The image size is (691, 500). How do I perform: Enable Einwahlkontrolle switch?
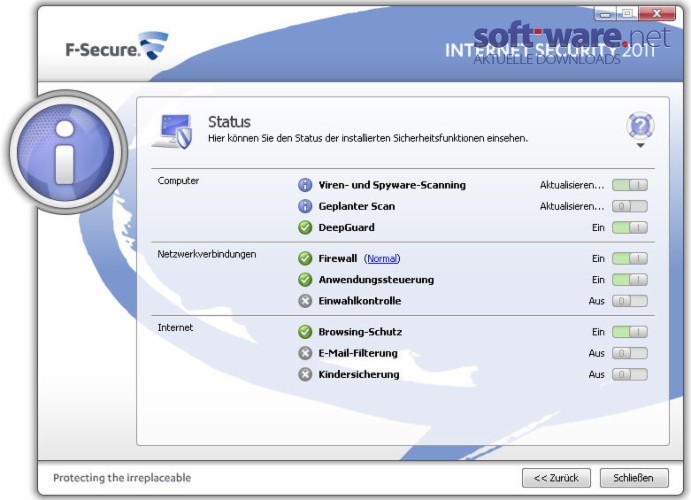[630, 301]
